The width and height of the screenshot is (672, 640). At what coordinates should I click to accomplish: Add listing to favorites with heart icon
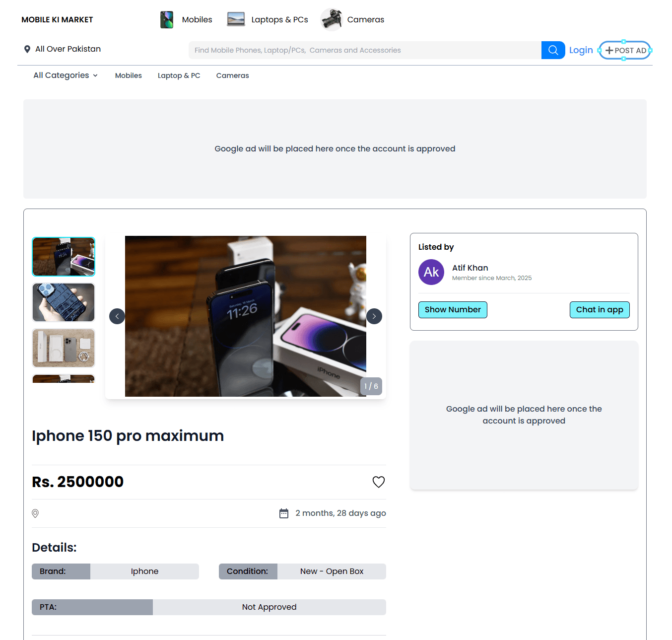379,482
